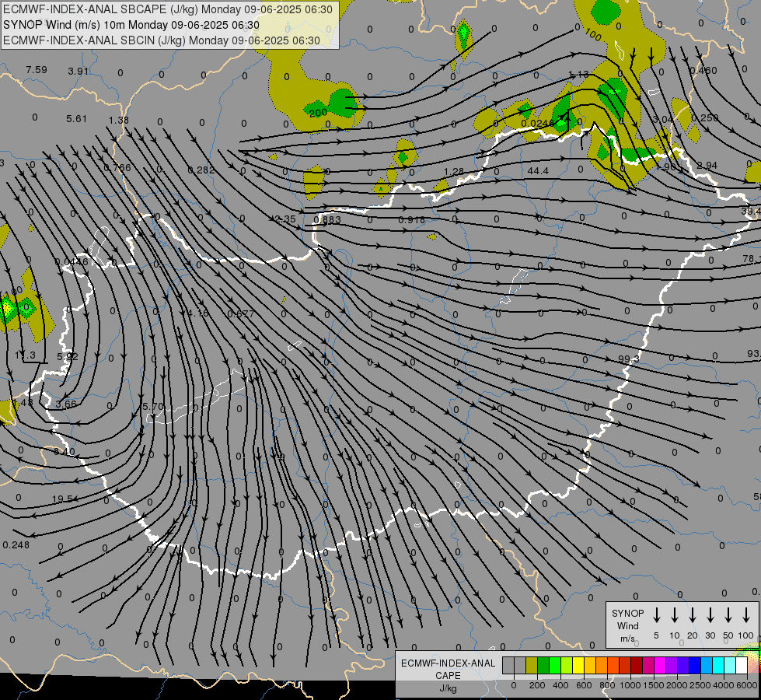Click the 2.35 value on the map

[285, 219]
